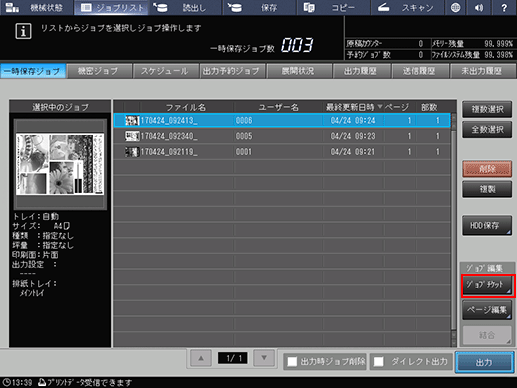
Task: Select the 送信履歴 tab
Action: coord(420,71)
